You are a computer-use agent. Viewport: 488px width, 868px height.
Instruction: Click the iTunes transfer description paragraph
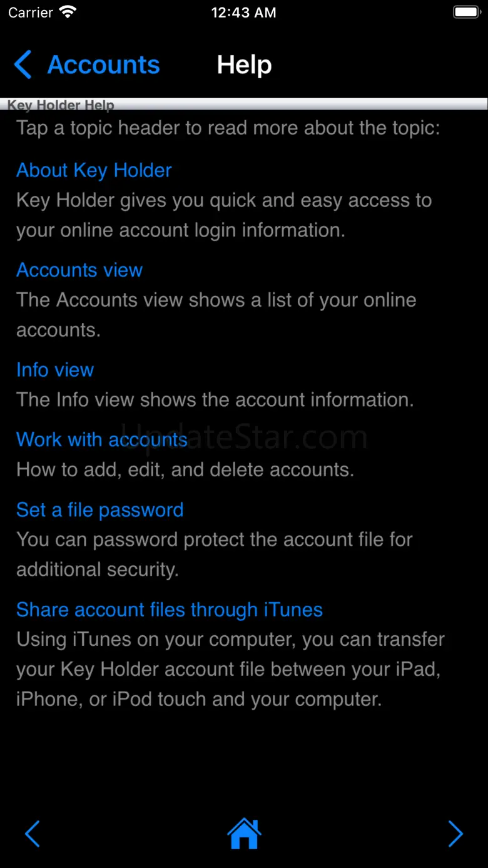click(x=230, y=669)
